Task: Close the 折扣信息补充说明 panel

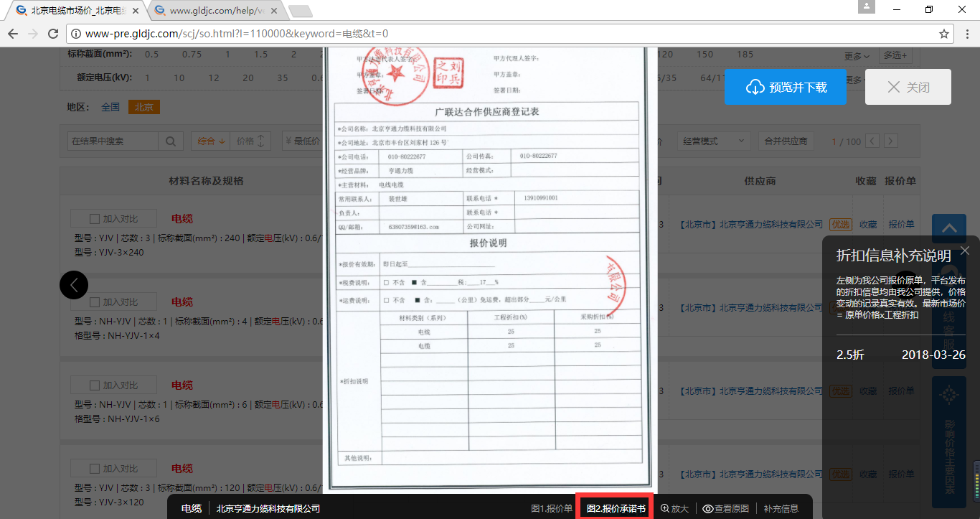Action: click(x=965, y=250)
